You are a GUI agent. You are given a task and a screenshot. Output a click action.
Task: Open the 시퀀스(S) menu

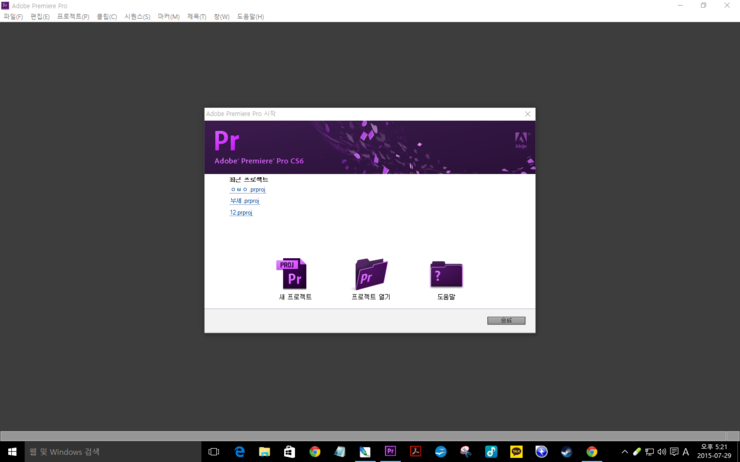(x=137, y=17)
